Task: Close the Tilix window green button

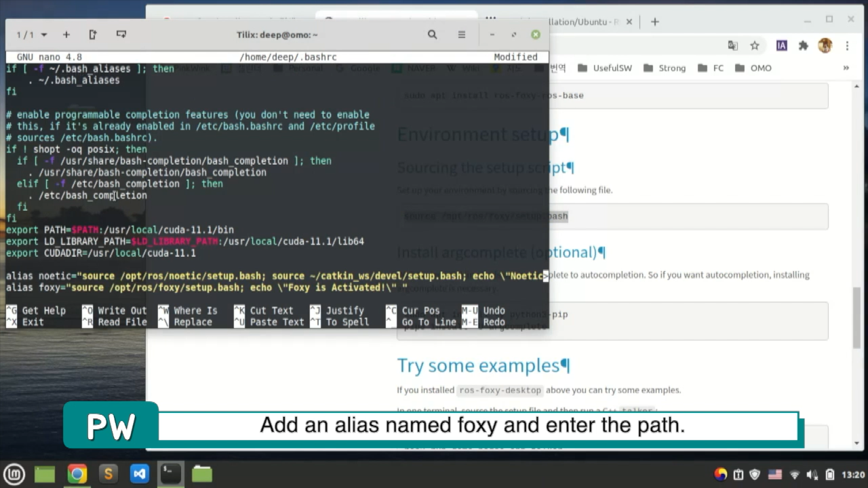Action: coord(536,35)
